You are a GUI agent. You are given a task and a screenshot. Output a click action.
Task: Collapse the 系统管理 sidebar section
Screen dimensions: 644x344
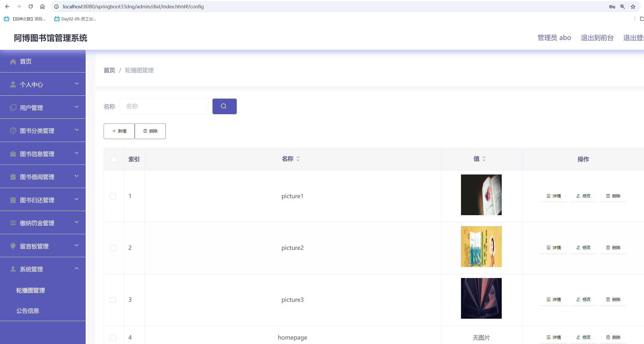(x=43, y=269)
